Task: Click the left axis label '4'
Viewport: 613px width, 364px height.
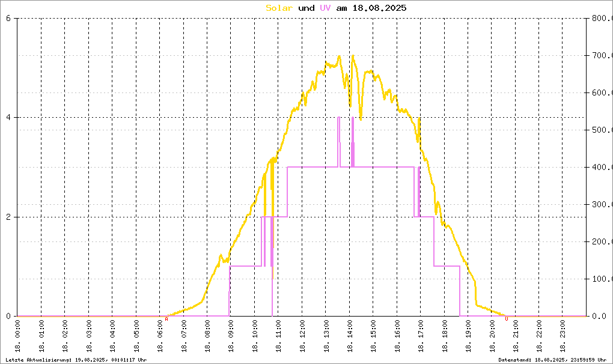Action: (8, 118)
